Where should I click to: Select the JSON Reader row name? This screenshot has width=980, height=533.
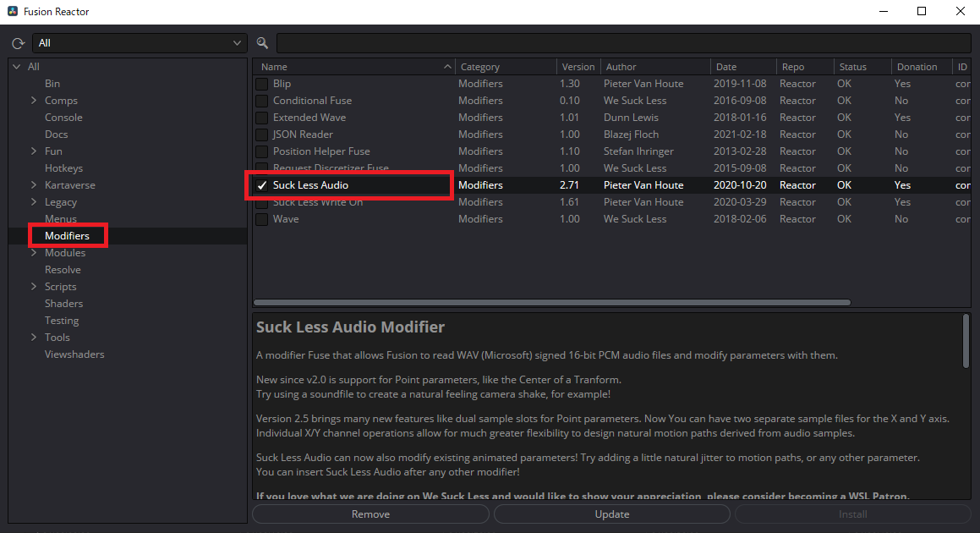(x=303, y=135)
